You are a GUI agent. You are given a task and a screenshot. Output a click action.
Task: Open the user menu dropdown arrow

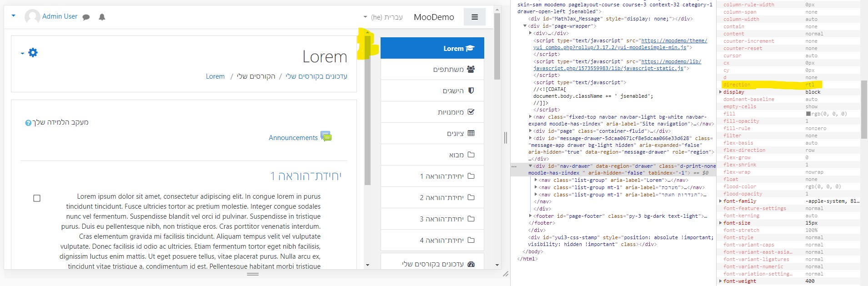pyautogui.click(x=14, y=16)
